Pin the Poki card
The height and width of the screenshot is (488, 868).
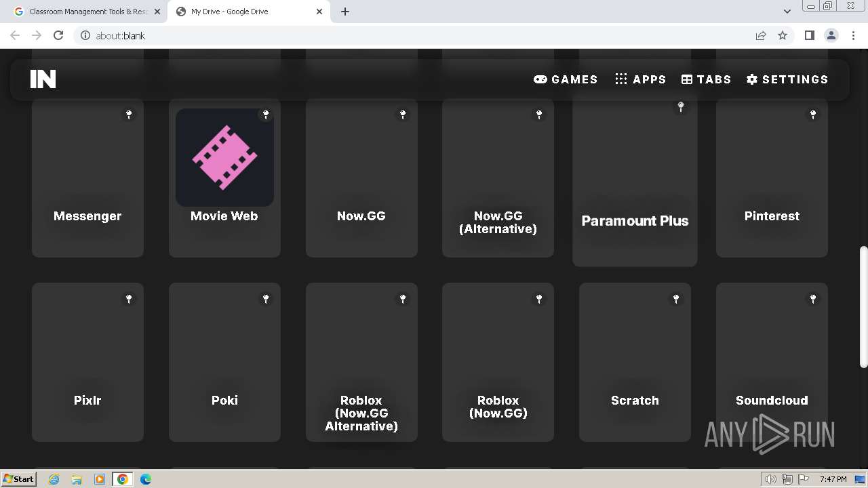point(266,299)
